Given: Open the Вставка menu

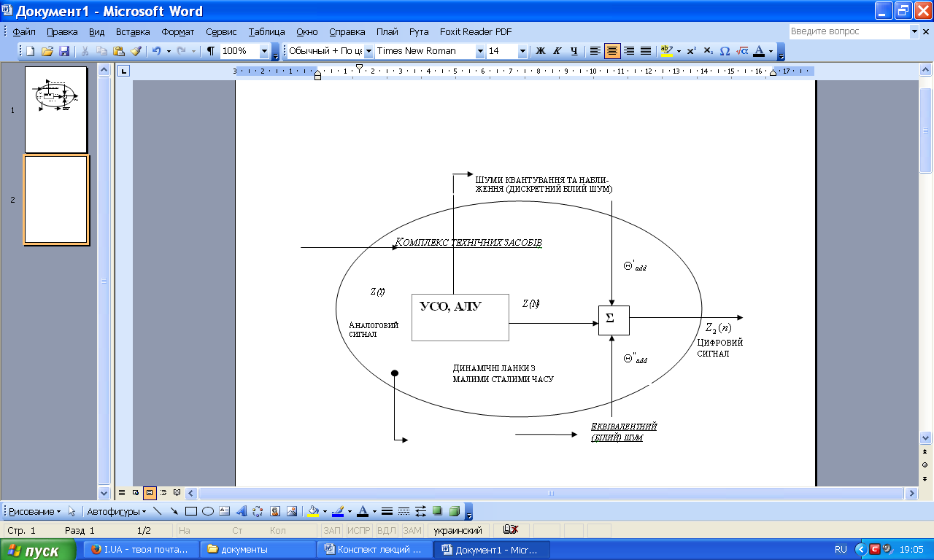Looking at the screenshot, I should click(133, 31).
